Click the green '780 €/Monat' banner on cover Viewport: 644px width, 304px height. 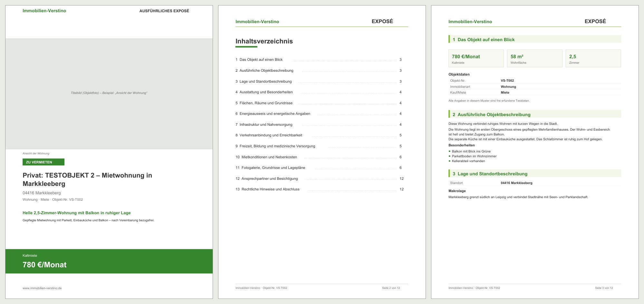pyautogui.click(x=109, y=261)
